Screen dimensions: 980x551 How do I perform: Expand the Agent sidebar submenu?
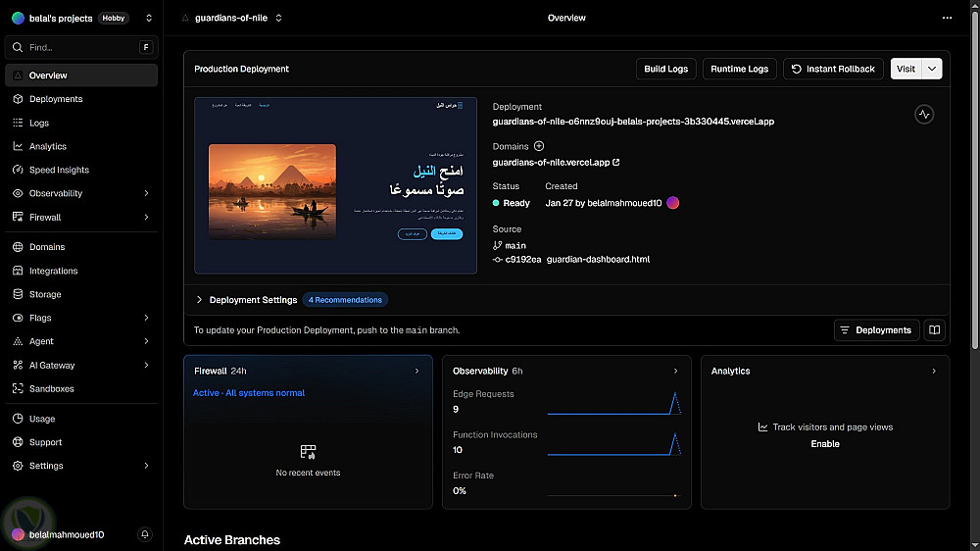[x=146, y=341]
